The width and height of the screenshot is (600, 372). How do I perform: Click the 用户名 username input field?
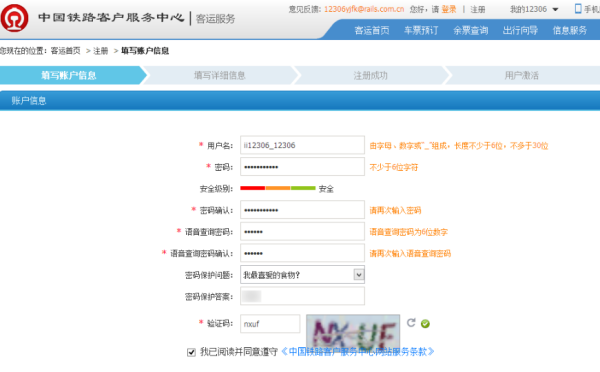click(302, 145)
